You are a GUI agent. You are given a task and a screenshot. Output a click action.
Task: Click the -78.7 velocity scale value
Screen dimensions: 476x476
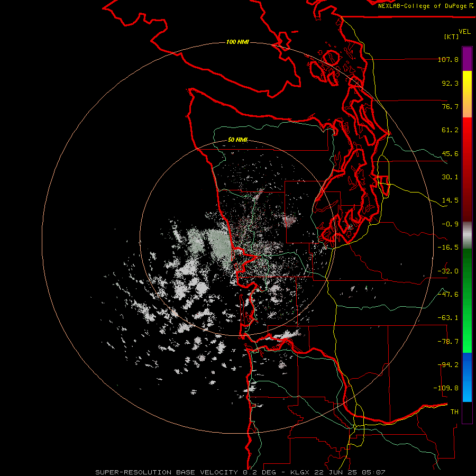(x=448, y=342)
